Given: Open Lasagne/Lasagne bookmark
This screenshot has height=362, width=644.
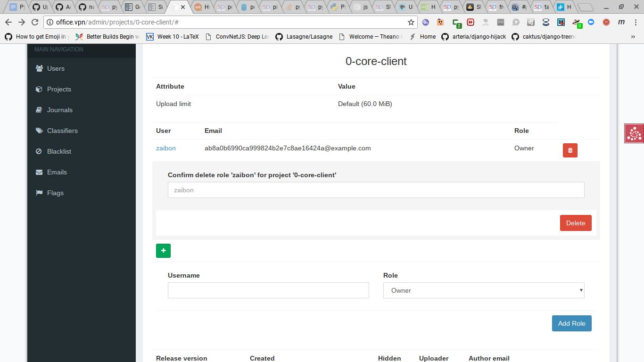Looking at the screenshot, I should click(304, 36).
